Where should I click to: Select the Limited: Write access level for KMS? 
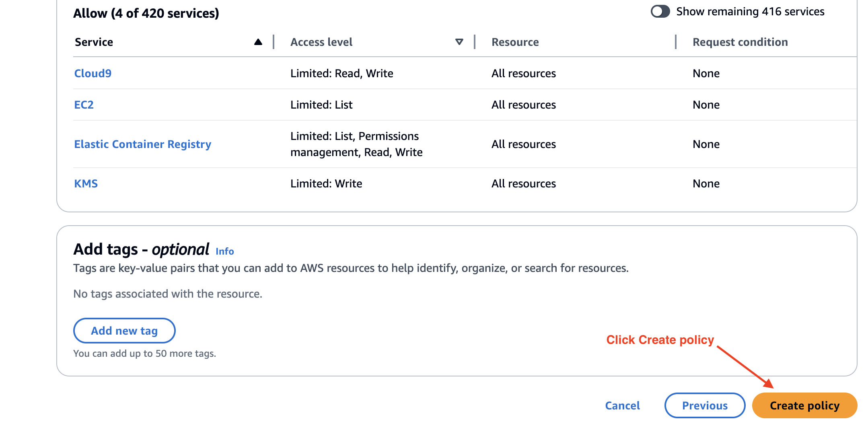pos(326,183)
